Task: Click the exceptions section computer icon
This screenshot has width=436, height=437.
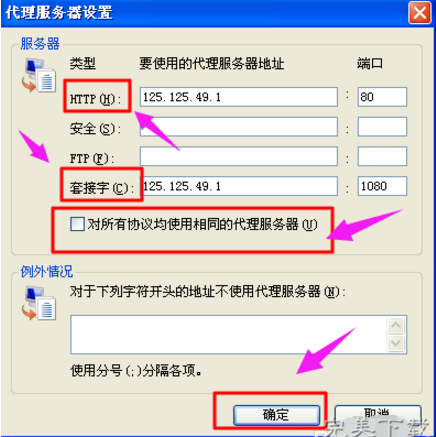Action: point(39,303)
